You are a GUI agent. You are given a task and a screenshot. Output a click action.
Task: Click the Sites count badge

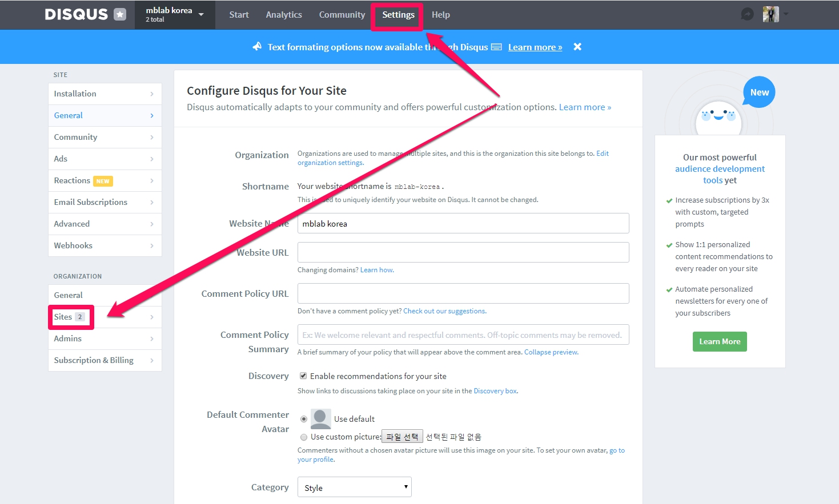(80, 317)
